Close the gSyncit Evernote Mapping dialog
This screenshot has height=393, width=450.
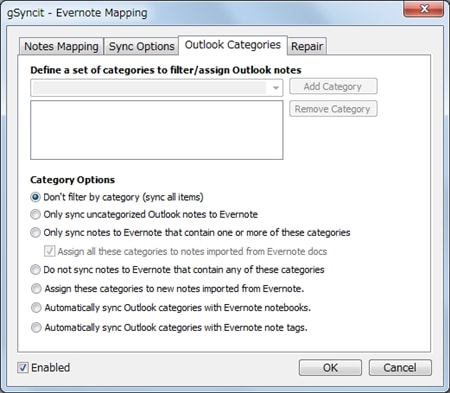(x=424, y=9)
